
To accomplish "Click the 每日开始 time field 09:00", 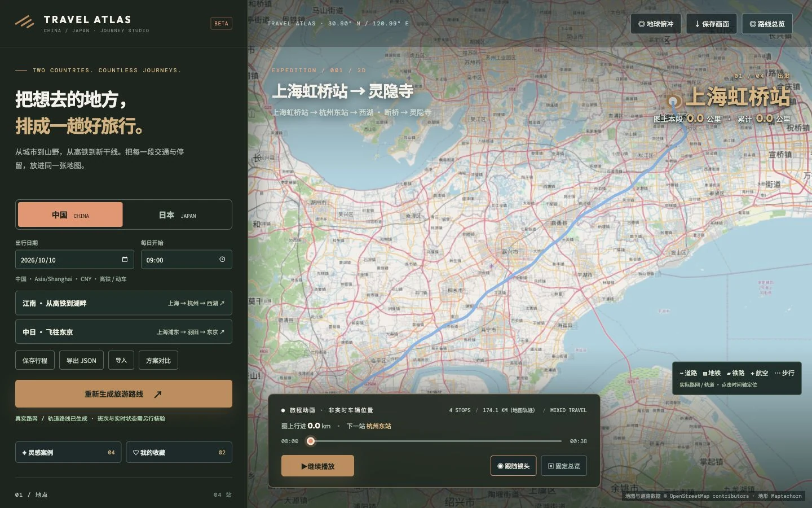I will tap(186, 260).
